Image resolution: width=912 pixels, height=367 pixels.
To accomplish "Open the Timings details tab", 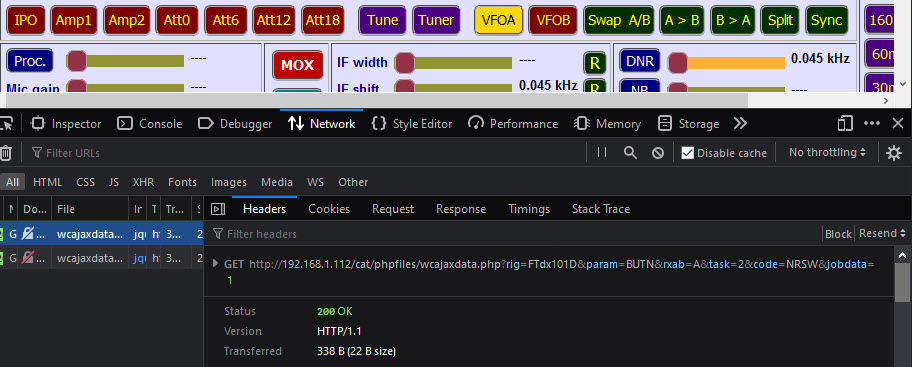I will click(x=529, y=209).
